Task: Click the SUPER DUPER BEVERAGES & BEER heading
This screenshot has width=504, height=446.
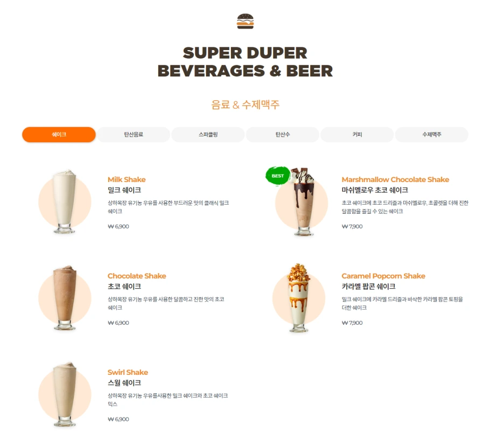Action: pos(245,62)
